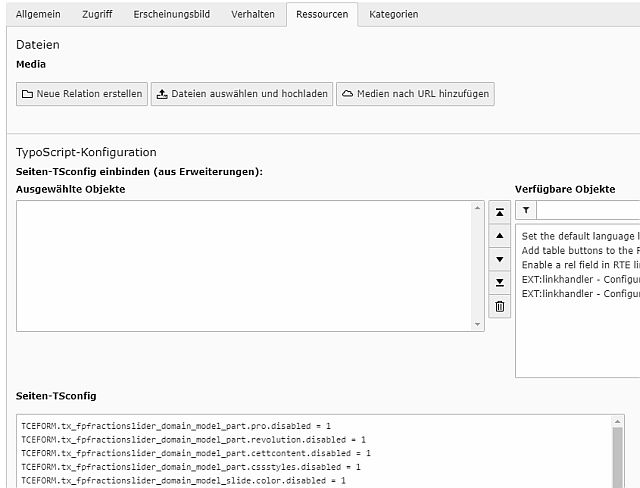The image size is (640, 488).
Task: Remove selected object trash icon
Action: (x=500, y=306)
